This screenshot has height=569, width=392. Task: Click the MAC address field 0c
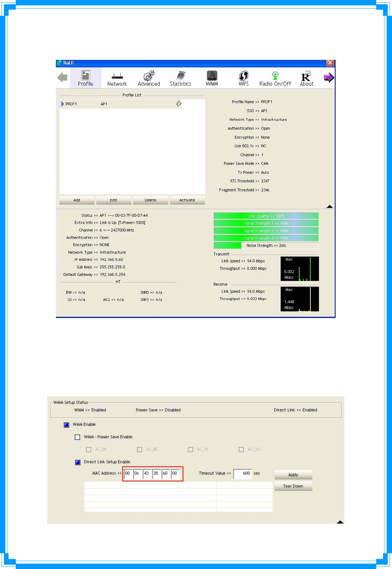pos(137,474)
